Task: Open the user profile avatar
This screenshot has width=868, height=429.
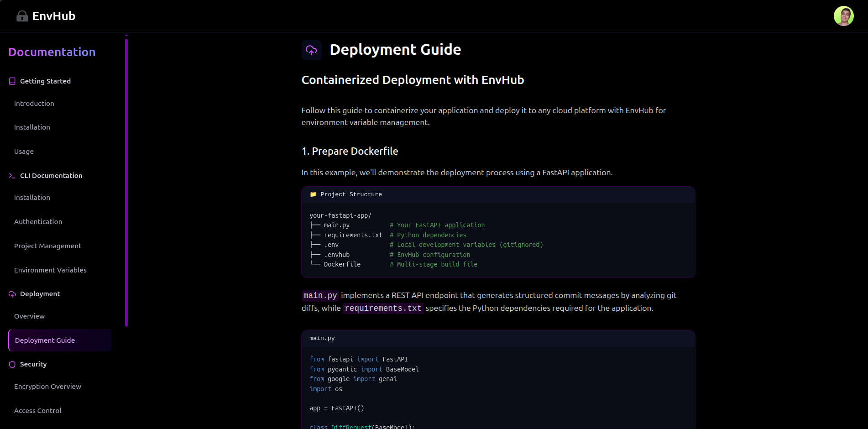Action: [x=843, y=16]
